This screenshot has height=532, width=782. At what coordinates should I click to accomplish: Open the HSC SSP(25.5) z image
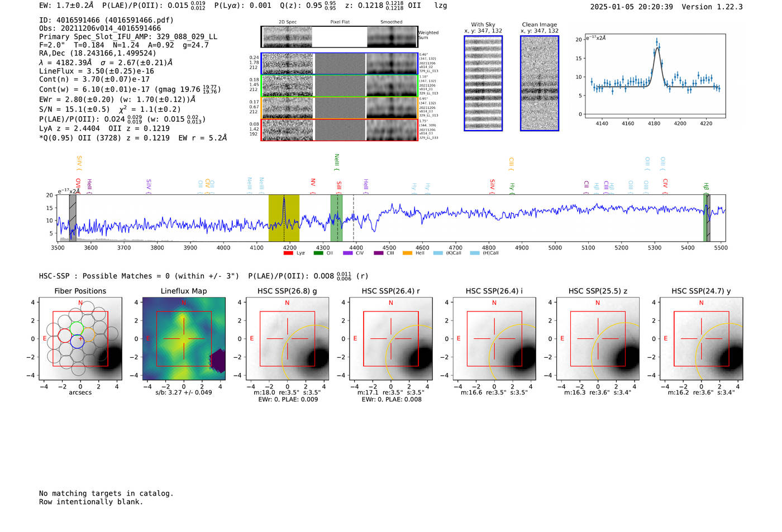pos(598,339)
